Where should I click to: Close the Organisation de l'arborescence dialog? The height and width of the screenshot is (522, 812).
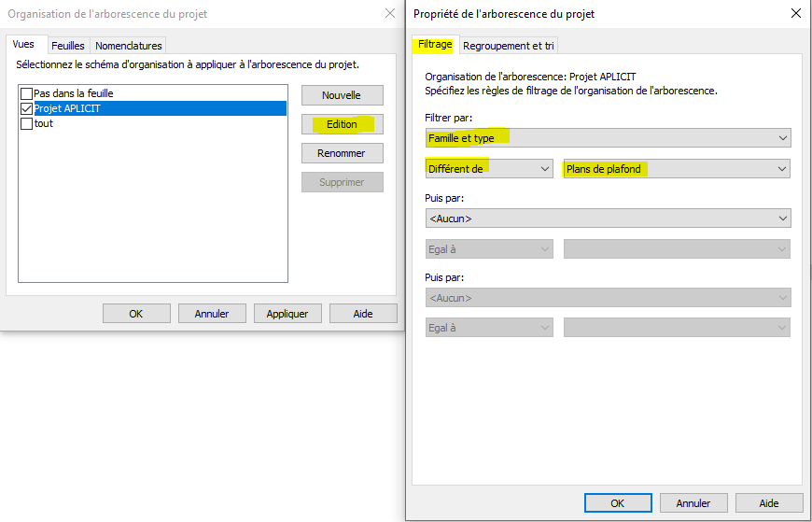389,14
